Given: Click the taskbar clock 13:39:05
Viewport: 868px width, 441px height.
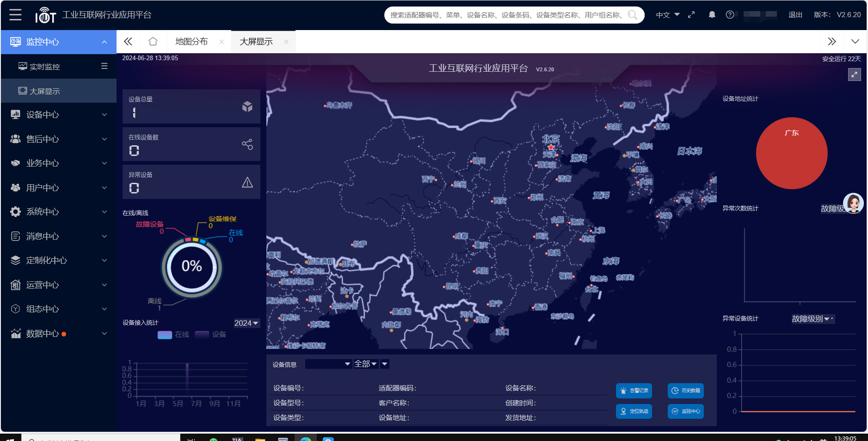Looking at the screenshot, I should (x=845, y=438).
